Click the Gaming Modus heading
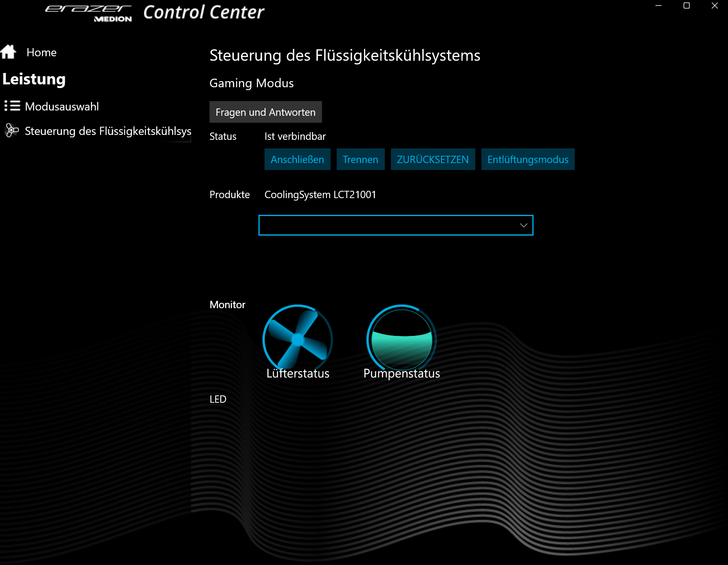 tap(251, 83)
